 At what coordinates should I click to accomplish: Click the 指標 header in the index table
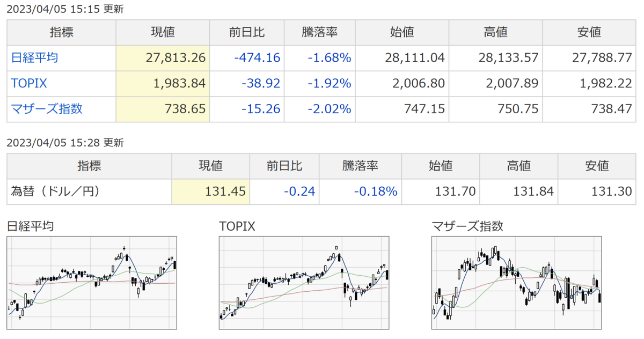coord(61,32)
